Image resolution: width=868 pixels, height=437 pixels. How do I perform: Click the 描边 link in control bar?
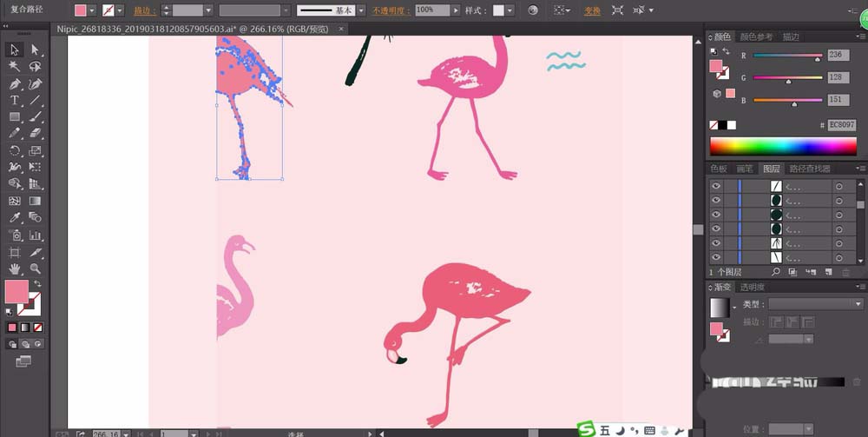[x=144, y=10]
